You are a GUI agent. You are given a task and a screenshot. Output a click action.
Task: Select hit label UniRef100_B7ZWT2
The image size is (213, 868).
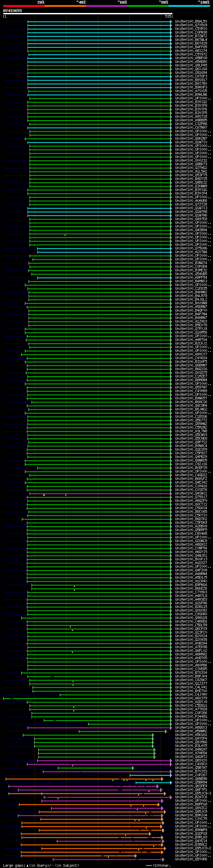click(x=191, y=36)
